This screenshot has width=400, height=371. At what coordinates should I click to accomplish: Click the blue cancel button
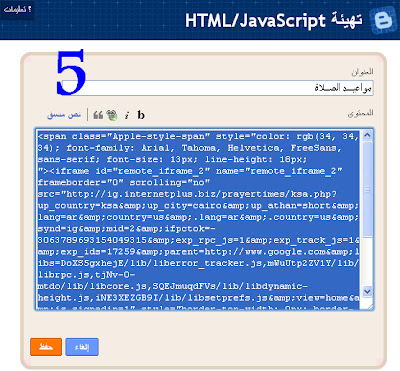coord(82,347)
